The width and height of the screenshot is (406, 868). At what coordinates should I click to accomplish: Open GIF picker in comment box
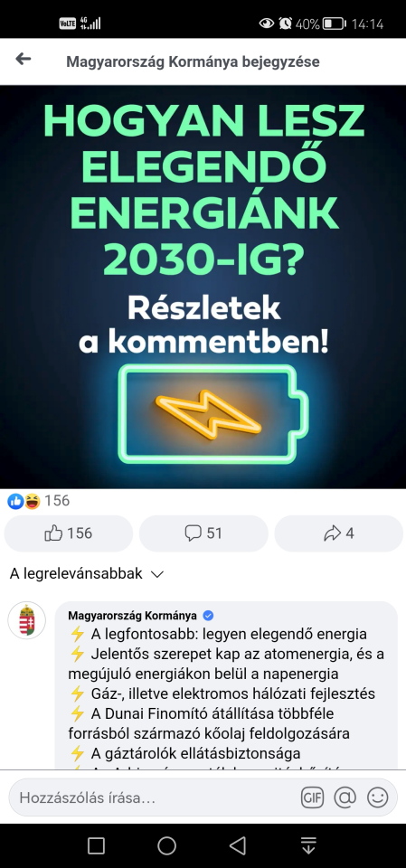pos(312,797)
